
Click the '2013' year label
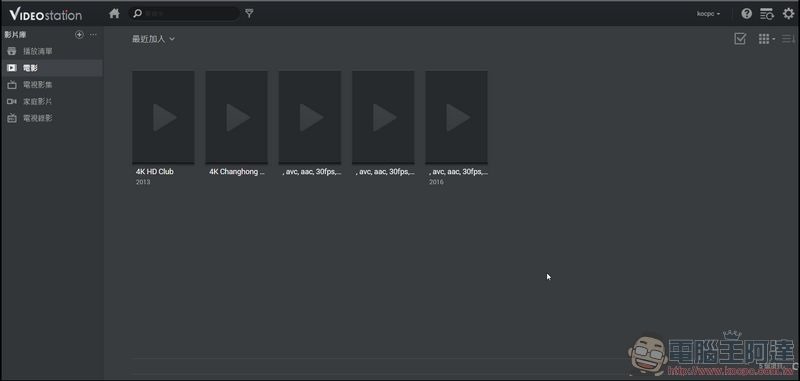(143, 182)
